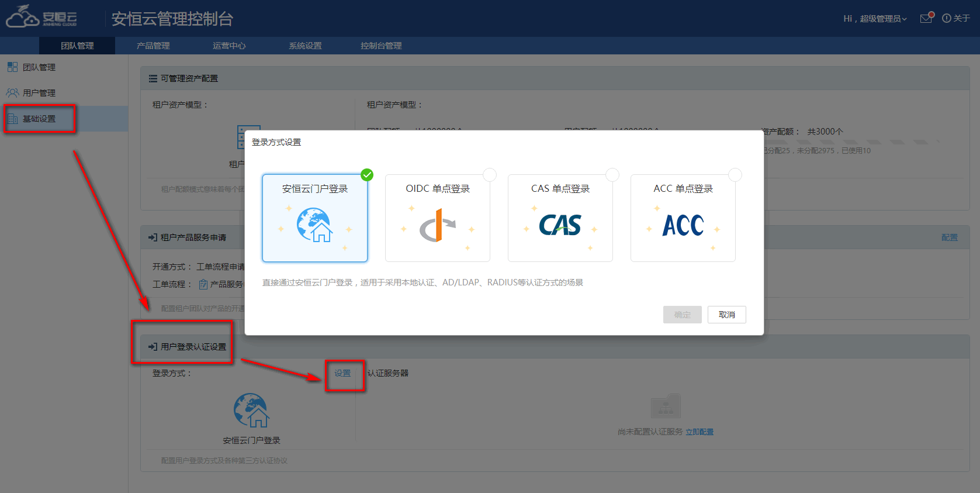Click the 用户登录认证设置 section heading
The image size is (980, 493).
coord(193,347)
